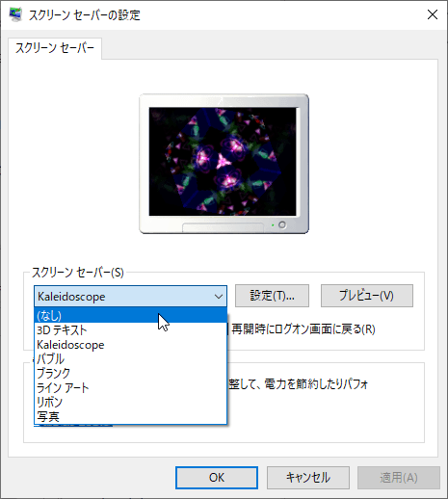This screenshot has width=448, height=499.
Task: Click the screen saver settings title icon
Action: click(15, 14)
